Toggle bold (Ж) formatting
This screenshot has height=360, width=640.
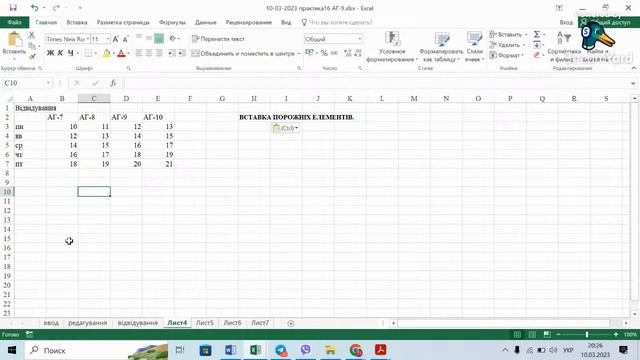click(x=50, y=53)
